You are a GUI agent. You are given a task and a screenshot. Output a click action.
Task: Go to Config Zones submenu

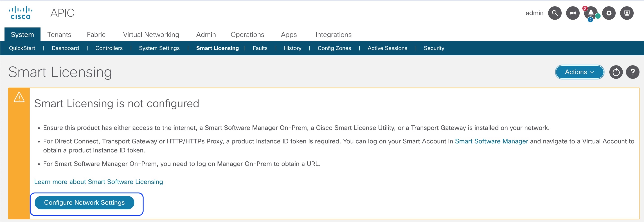pos(334,48)
